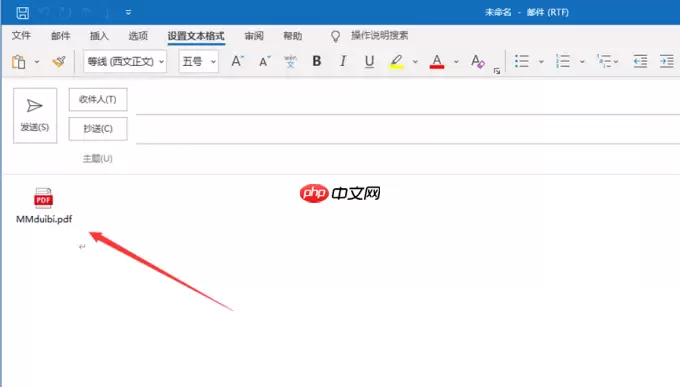Select the Format Painter brush
Viewport: 680px width, 387px height.
(59, 62)
